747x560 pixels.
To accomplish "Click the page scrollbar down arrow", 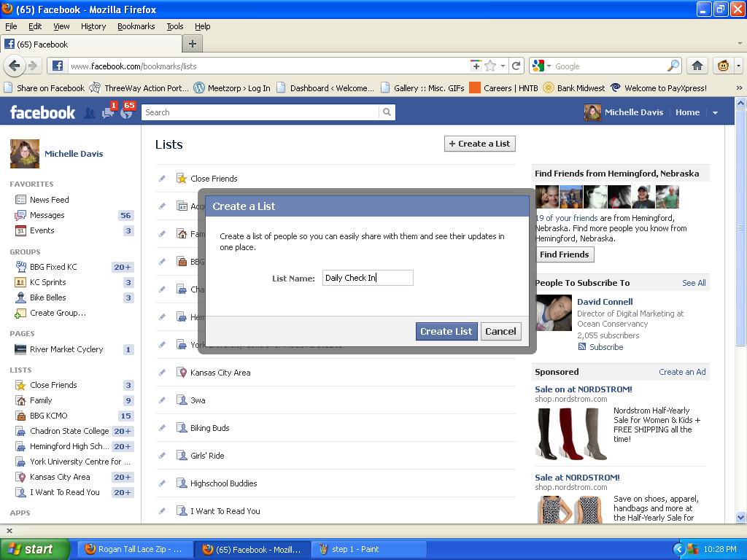I will coord(740,518).
